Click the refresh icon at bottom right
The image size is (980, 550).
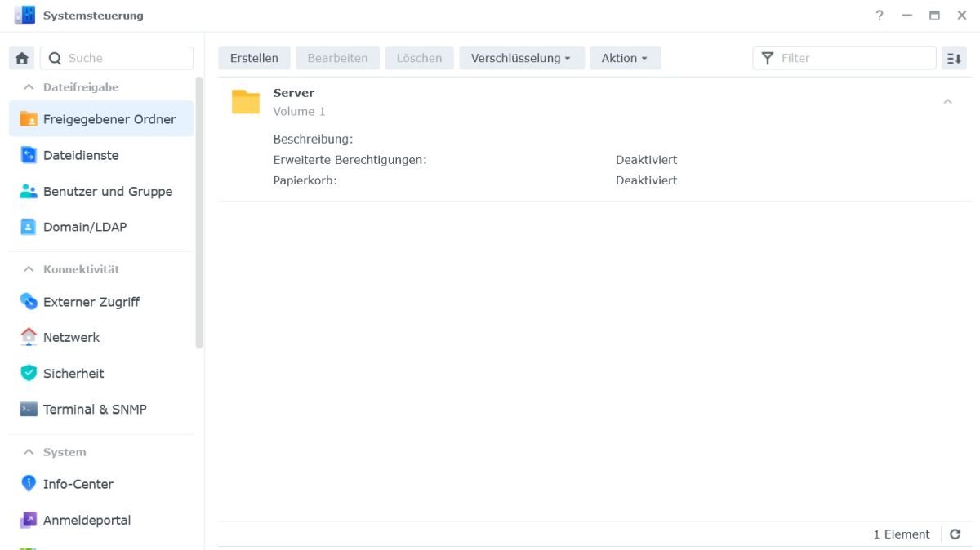[955, 534]
